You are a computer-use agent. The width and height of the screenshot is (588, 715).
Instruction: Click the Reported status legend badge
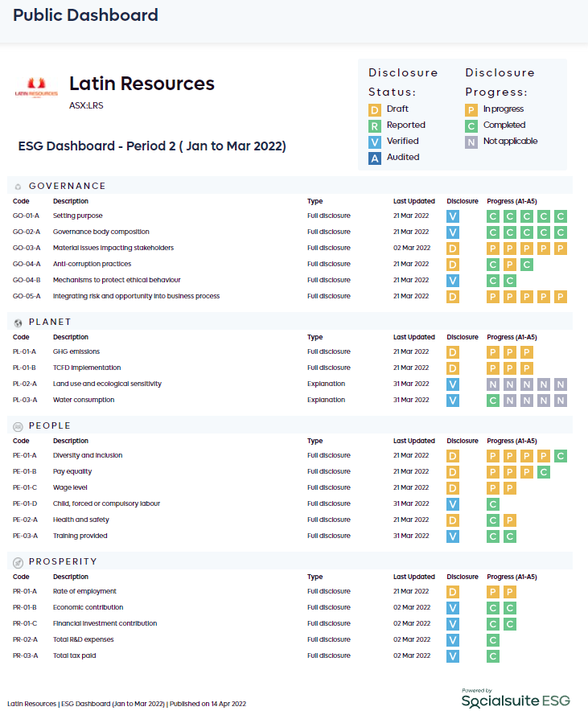pos(375,125)
